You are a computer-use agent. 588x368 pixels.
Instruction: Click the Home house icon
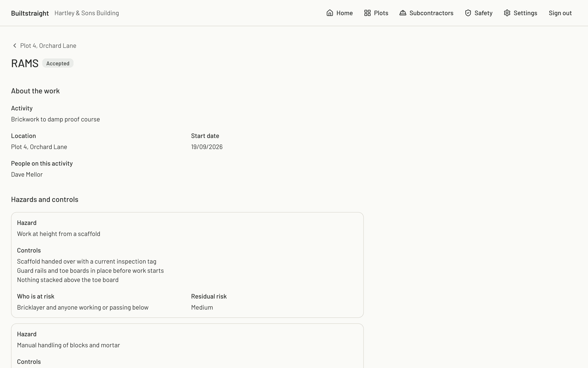(330, 13)
